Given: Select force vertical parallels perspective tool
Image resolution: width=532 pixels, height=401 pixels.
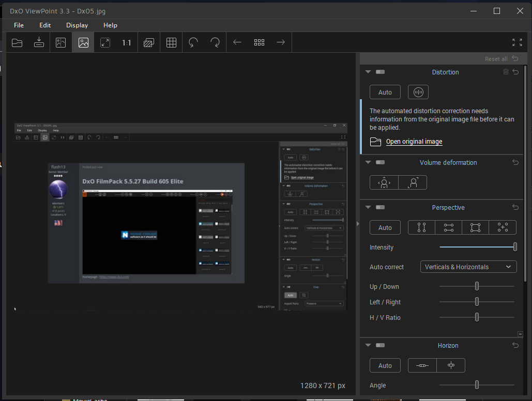Looking at the screenshot, I should click(421, 227).
